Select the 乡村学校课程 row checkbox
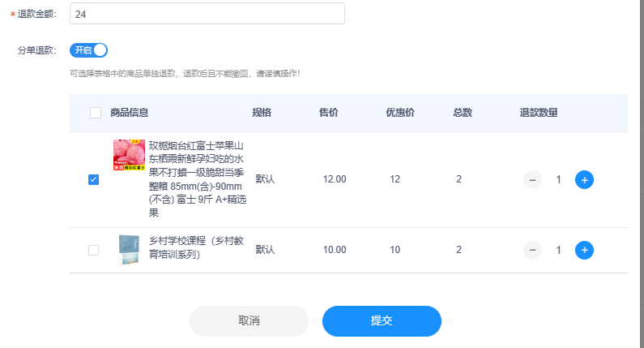The image size is (644, 348). click(93, 250)
